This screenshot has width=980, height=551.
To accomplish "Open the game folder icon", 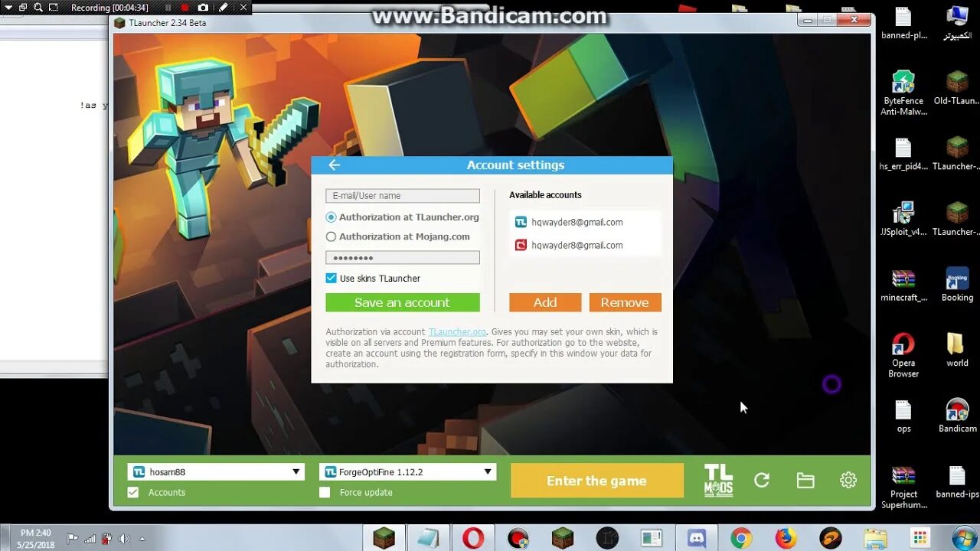I will [805, 480].
